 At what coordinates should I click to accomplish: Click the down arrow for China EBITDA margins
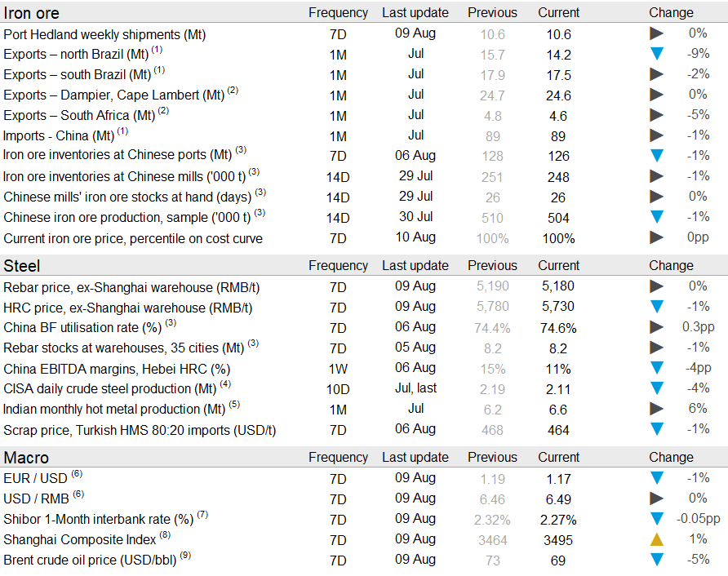[656, 368]
